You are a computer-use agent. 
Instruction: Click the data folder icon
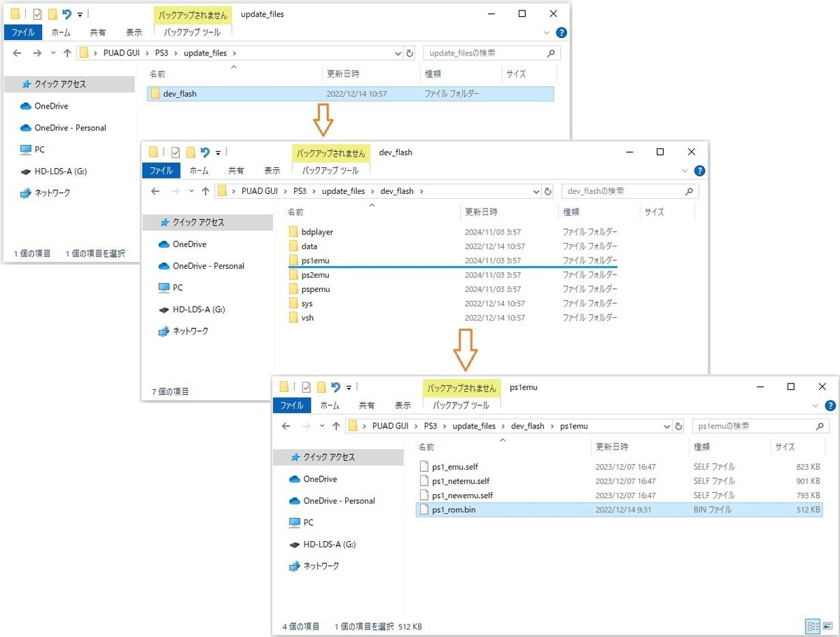point(293,246)
